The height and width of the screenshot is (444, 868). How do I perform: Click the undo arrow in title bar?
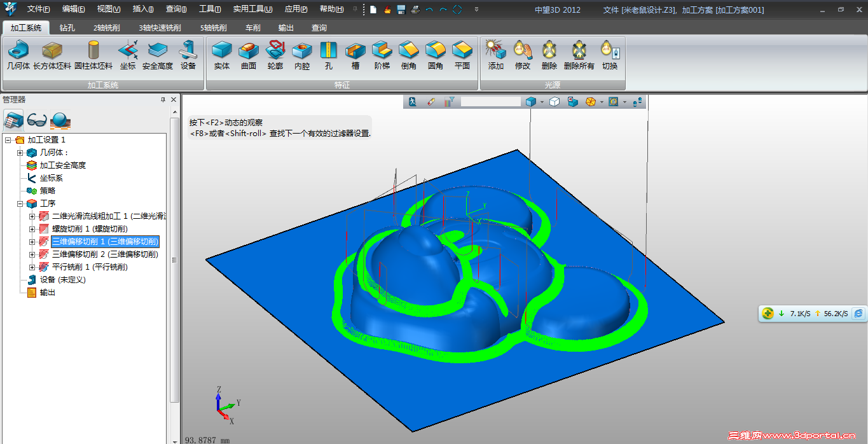coord(429,10)
